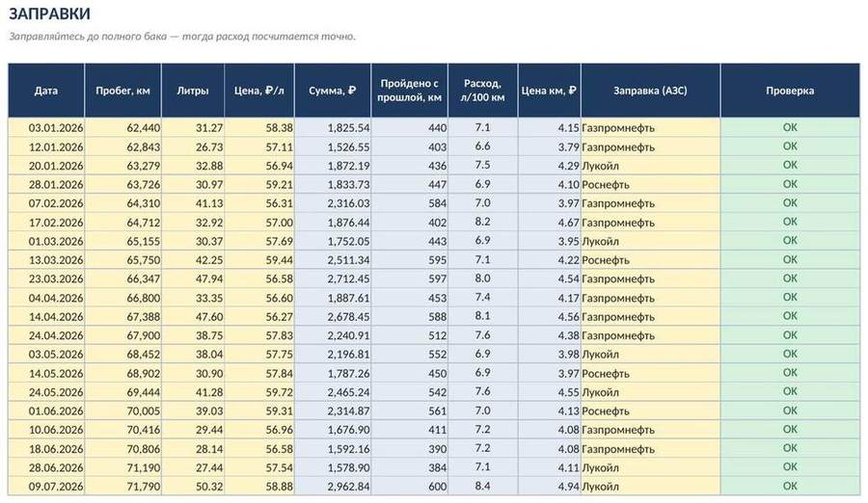Image resolution: width=868 pixels, height=503 pixels.
Task: Select consumption cell 8.4
Action: point(483,487)
